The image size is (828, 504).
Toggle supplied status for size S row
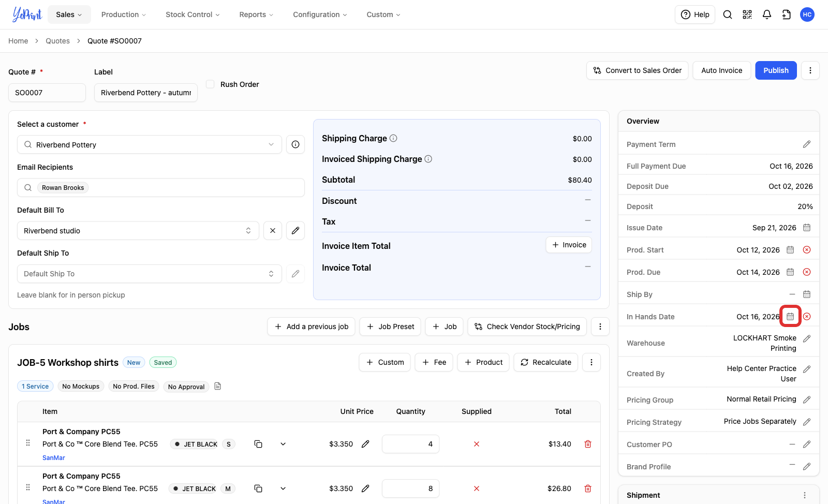point(477,444)
